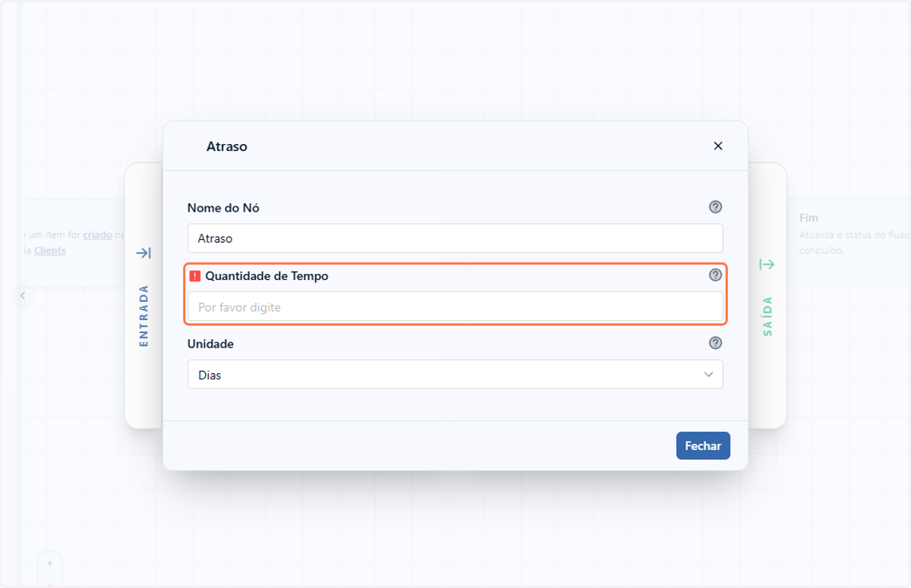
Task: Click the Fechar button
Action: click(x=703, y=446)
